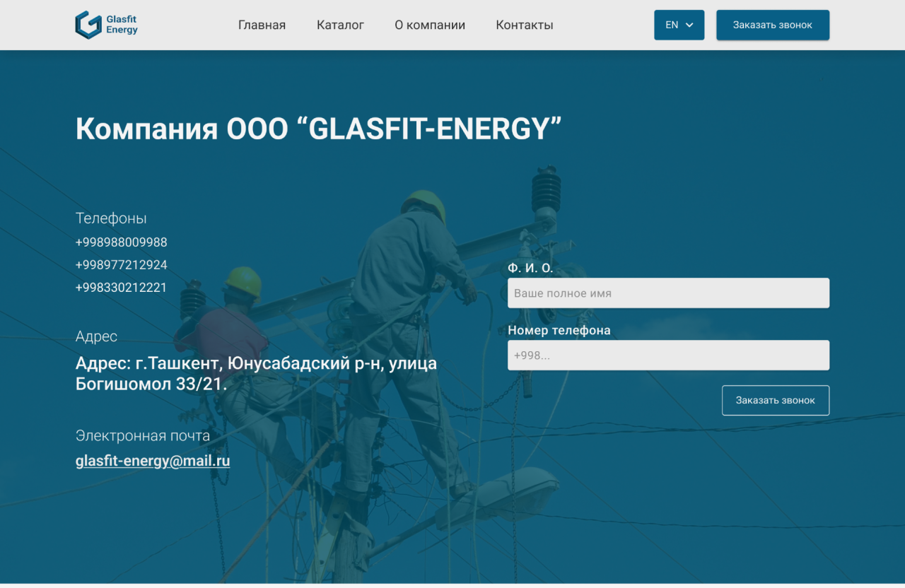Click the Номер телефона field label
905x588 pixels.
[559, 330]
